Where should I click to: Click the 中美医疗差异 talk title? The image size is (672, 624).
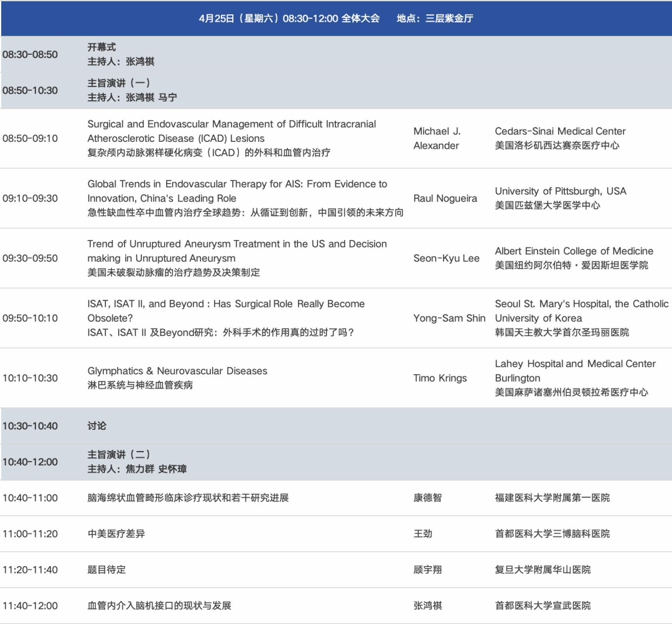tap(116, 533)
